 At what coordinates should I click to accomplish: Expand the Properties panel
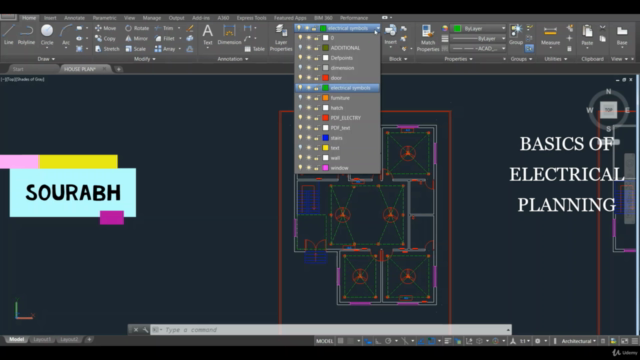pos(458,59)
